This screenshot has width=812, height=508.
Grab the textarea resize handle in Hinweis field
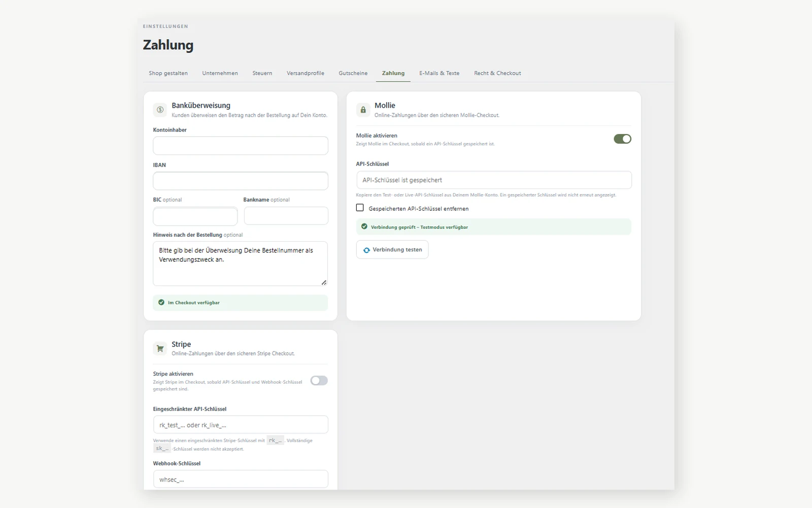pyautogui.click(x=324, y=282)
